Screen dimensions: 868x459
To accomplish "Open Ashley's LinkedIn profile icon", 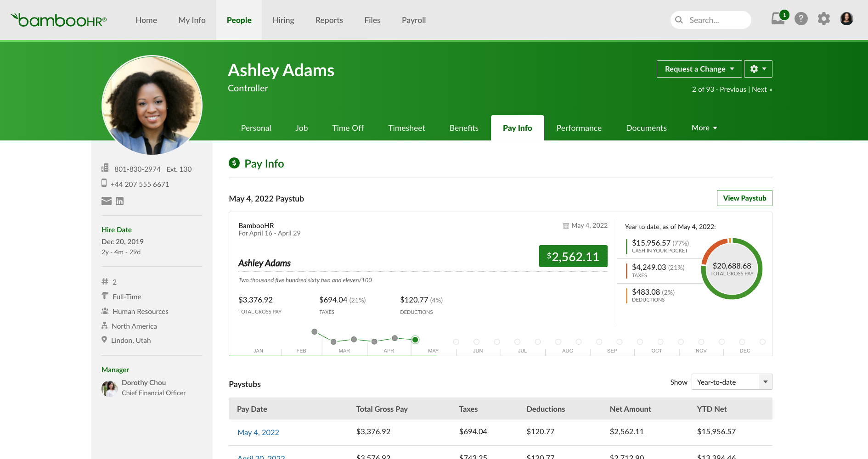I will [x=120, y=201].
